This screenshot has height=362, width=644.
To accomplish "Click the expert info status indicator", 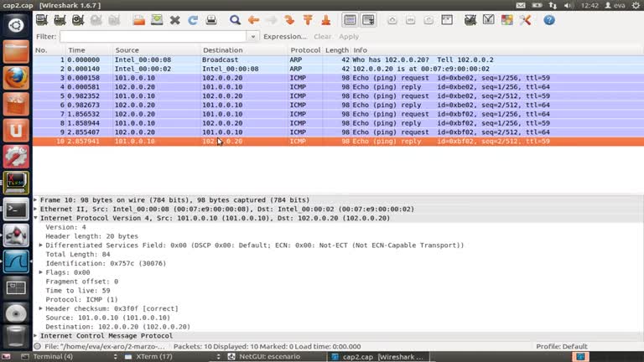I will [x=38, y=346].
